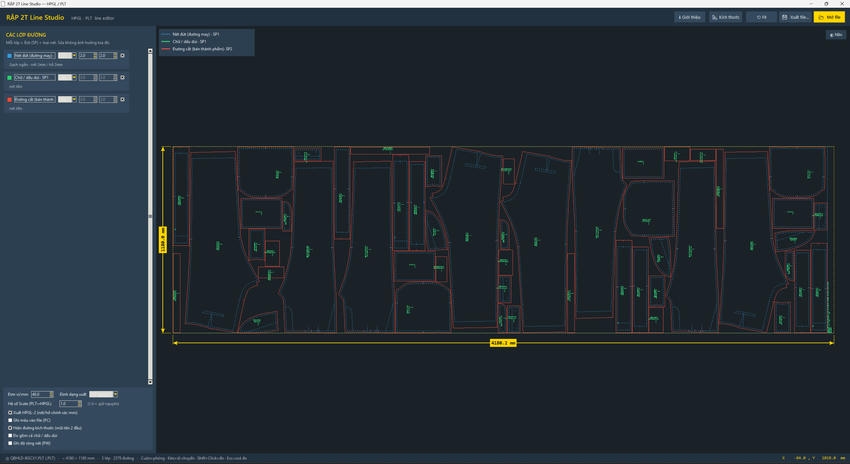Toggle Ghi độ rộng nét (PW) checkbox

10,443
